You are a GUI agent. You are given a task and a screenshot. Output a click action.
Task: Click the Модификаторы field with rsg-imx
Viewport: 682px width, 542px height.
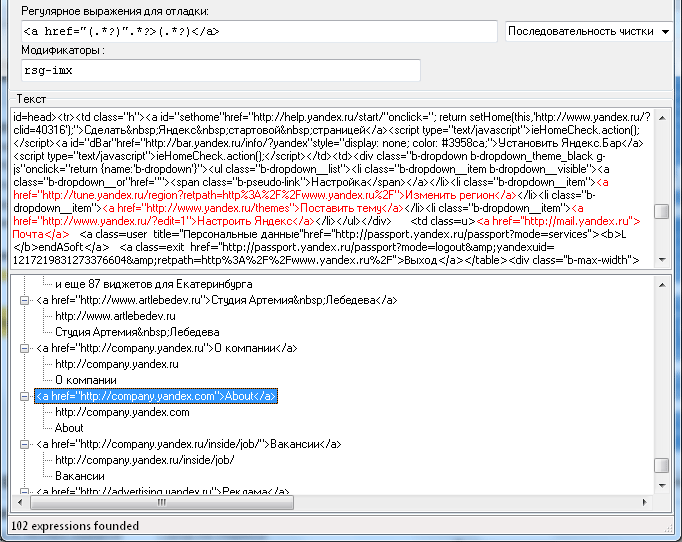pos(221,70)
